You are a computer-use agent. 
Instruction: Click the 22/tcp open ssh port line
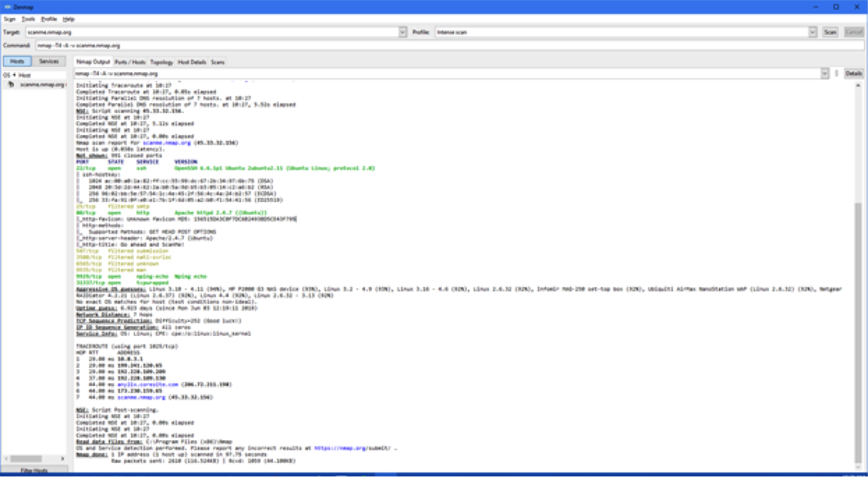pos(225,169)
